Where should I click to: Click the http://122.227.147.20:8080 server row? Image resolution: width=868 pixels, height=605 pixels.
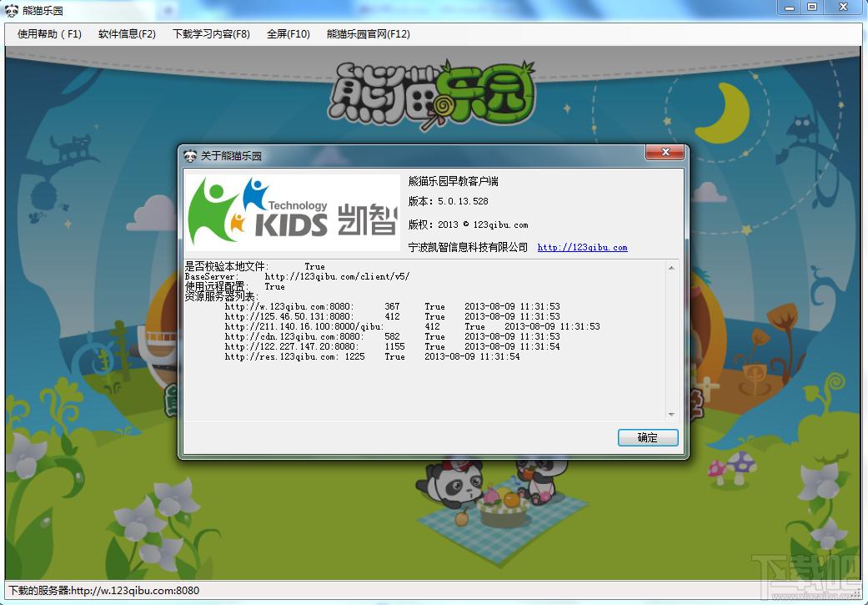click(393, 346)
